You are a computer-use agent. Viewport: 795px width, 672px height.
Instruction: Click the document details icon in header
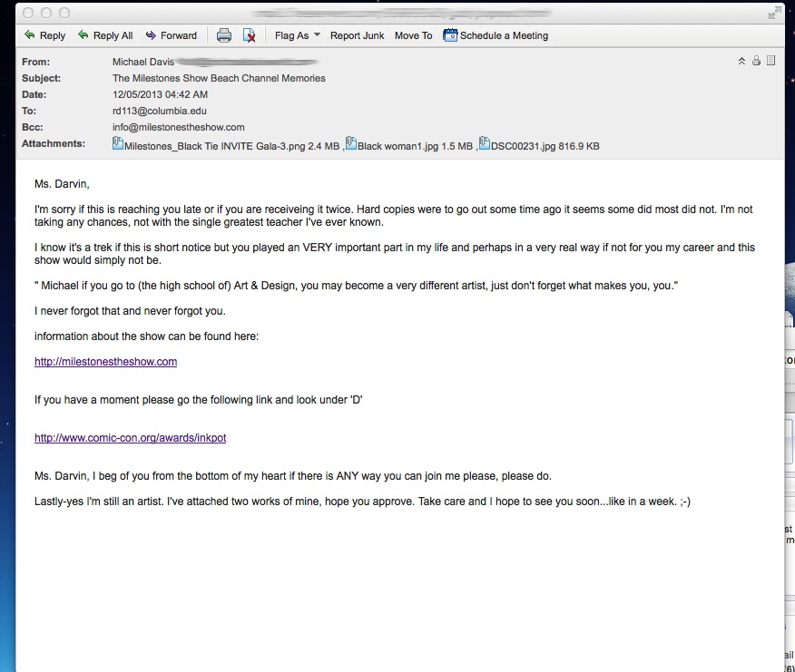click(770, 61)
